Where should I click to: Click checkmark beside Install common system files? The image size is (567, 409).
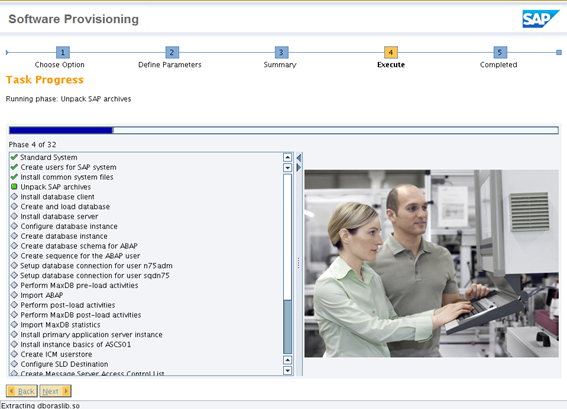click(x=14, y=176)
